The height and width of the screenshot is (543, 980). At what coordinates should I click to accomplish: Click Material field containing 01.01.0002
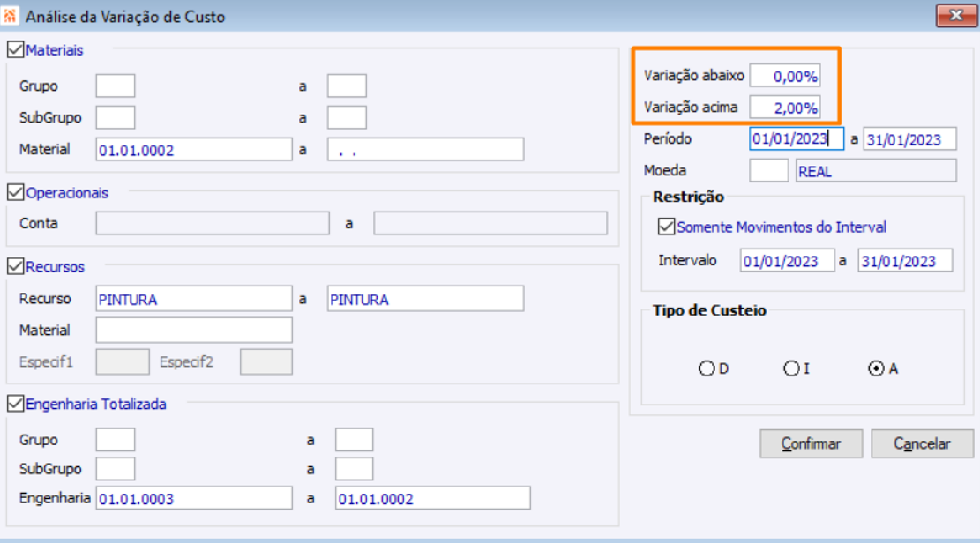[x=194, y=149]
